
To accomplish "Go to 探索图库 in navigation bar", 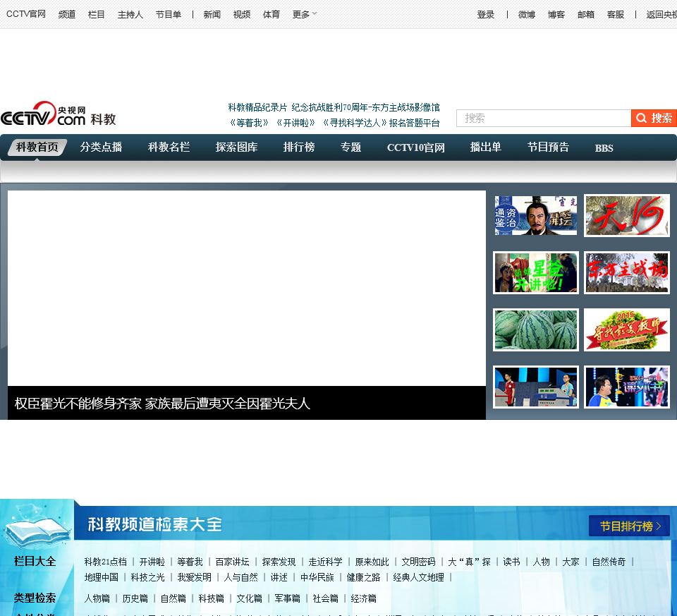I will 237,147.
